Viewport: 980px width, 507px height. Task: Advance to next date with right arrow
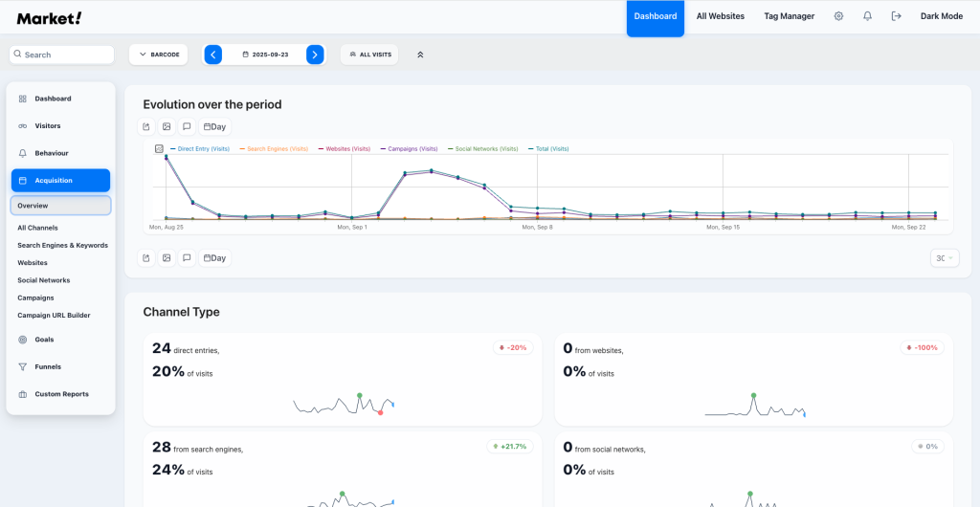tap(315, 55)
